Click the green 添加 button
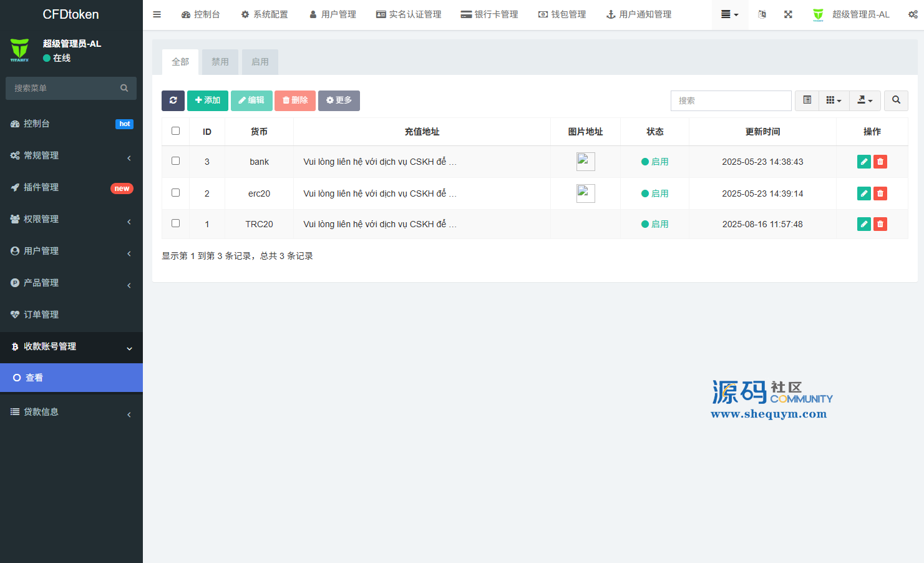924x563 pixels. click(x=207, y=100)
